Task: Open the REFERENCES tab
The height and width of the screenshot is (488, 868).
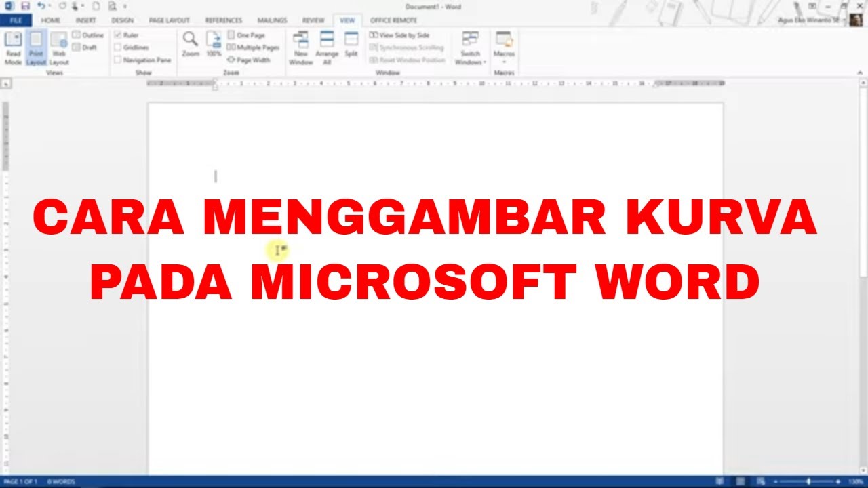Action: (223, 20)
